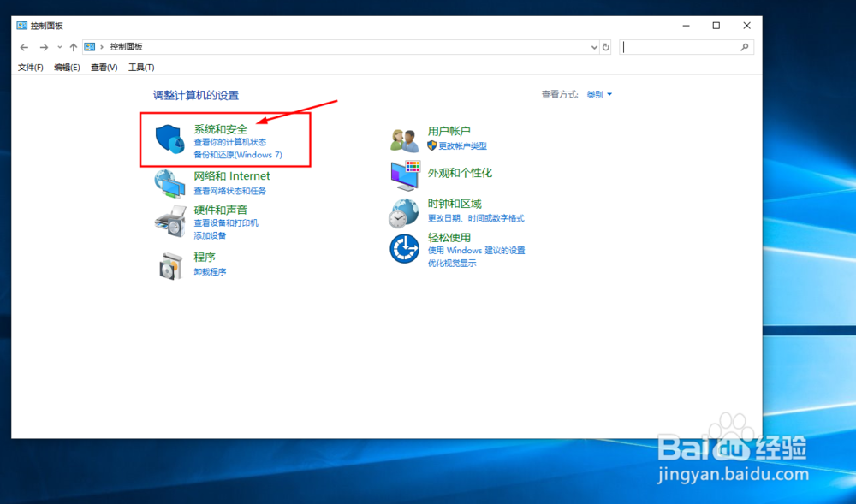Minimize the Control Panel window

(x=687, y=26)
